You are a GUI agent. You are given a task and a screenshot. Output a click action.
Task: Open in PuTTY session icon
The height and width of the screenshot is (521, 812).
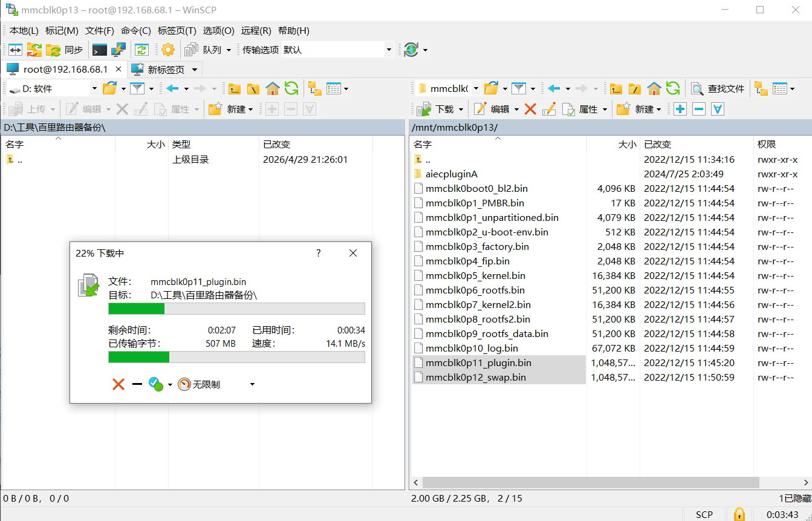point(119,50)
